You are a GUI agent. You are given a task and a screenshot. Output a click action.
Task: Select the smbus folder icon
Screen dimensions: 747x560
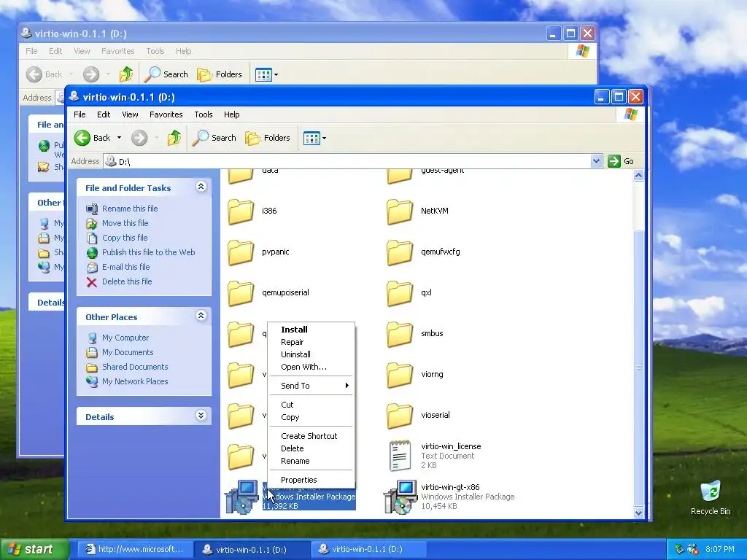click(x=400, y=334)
